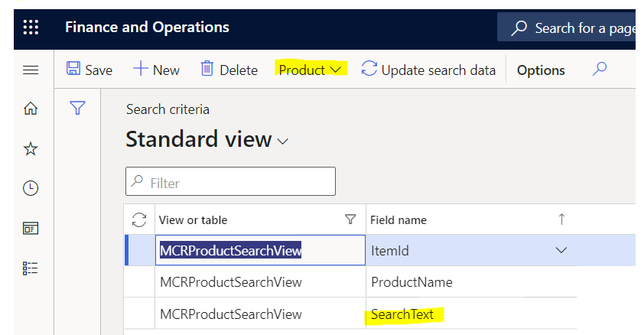Click the Save button
This screenshot has width=644, height=335.
click(x=89, y=70)
